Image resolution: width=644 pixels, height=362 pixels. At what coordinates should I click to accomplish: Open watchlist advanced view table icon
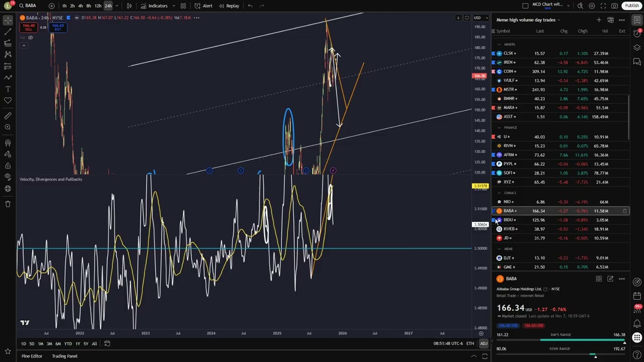click(610, 20)
